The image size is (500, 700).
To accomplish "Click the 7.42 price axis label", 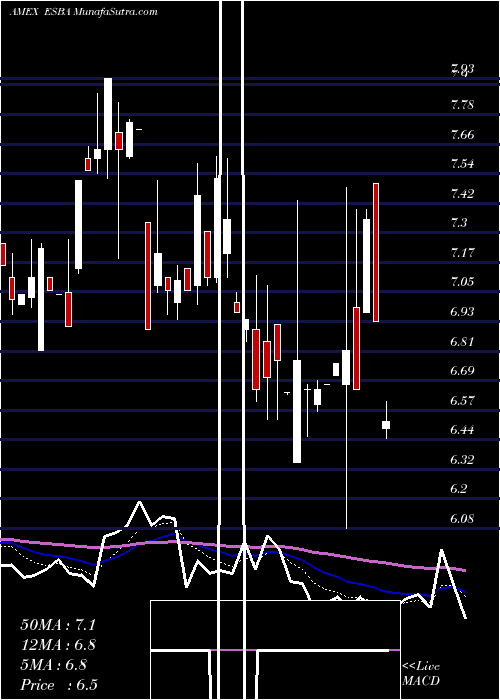I will (462, 194).
